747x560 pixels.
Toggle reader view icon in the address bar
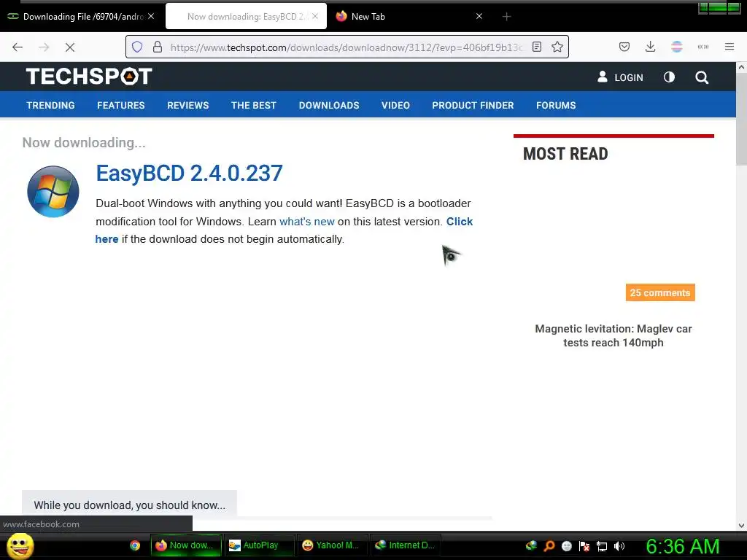[x=537, y=47]
